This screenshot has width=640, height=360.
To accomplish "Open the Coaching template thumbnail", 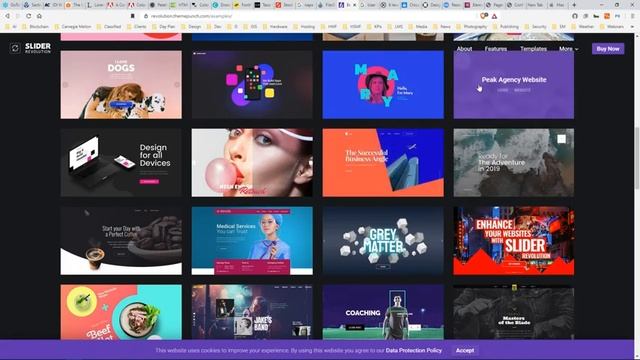I will click(383, 312).
